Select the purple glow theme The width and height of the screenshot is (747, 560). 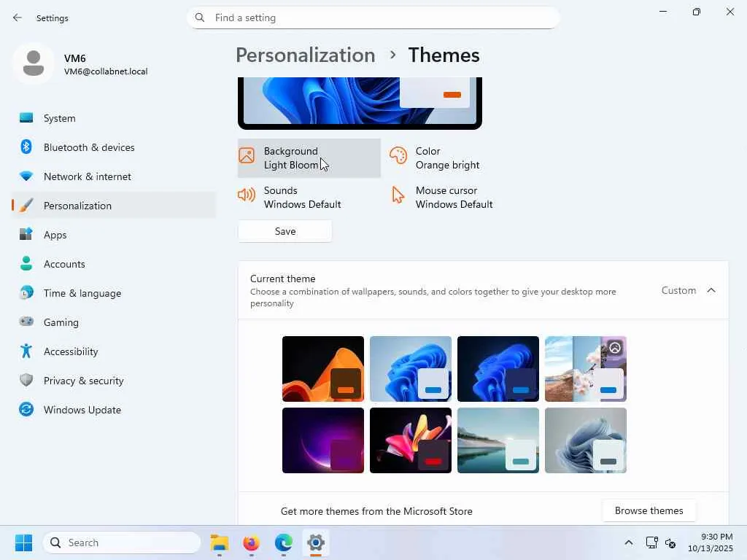323,440
